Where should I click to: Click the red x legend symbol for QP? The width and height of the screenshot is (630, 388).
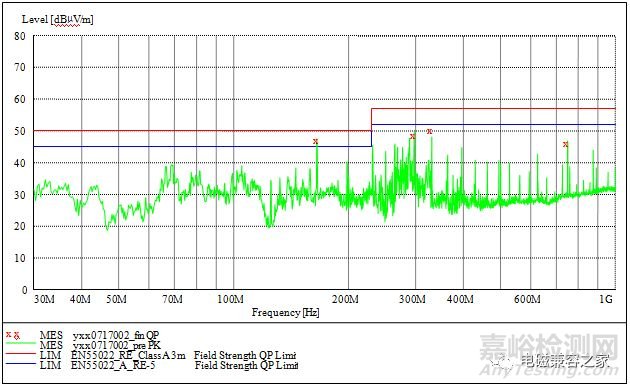[x=12, y=335]
